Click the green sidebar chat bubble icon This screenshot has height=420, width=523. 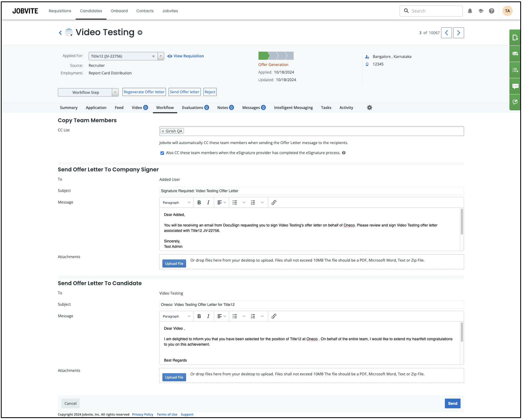tap(515, 86)
